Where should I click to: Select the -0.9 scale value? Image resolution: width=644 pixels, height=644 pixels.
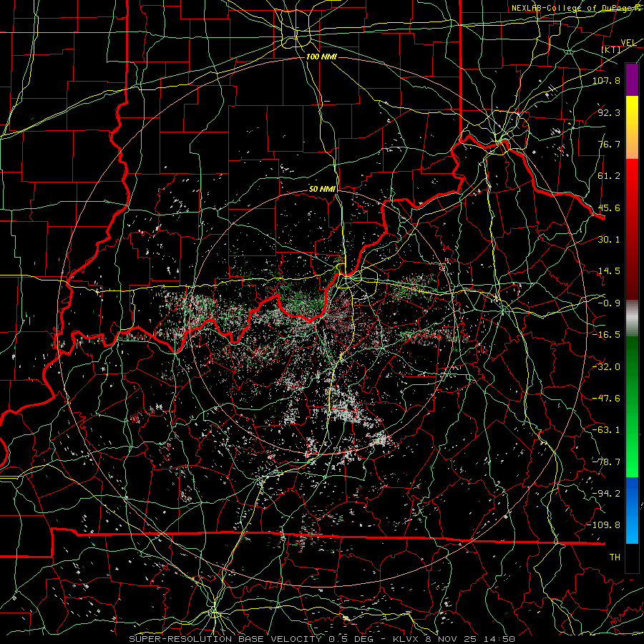click(x=609, y=303)
